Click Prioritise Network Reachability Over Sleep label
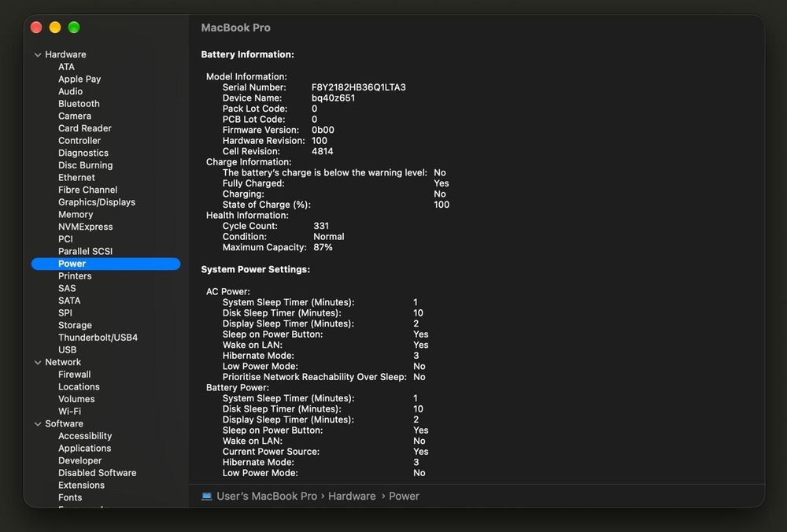This screenshot has width=787, height=532. point(315,377)
